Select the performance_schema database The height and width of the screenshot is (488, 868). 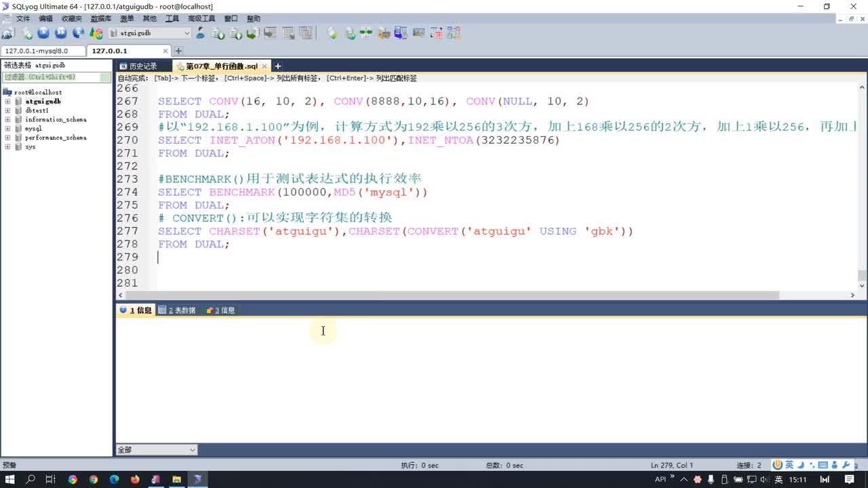coord(56,138)
